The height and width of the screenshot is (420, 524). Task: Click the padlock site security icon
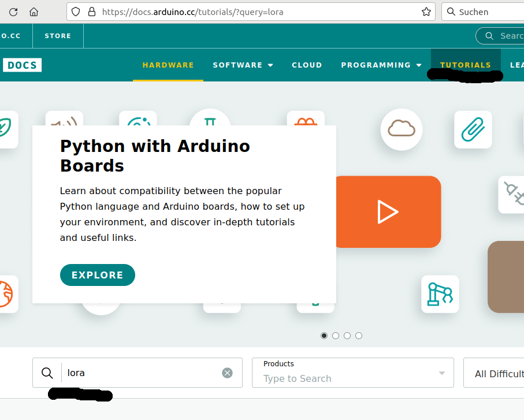[91, 12]
